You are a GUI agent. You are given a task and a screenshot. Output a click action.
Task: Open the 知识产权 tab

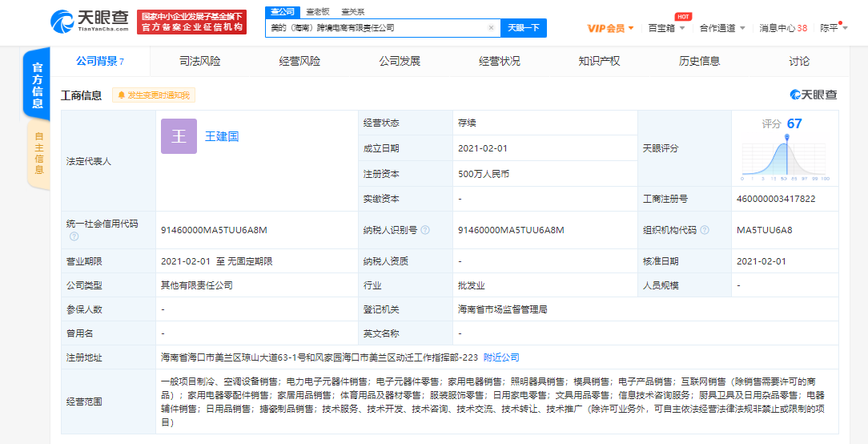coord(599,61)
